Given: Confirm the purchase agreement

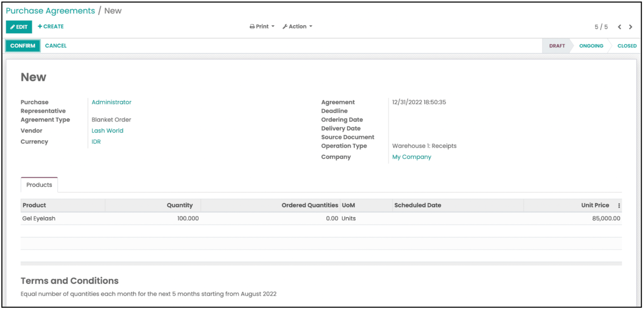Looking at the screenshot, I should pos(23,46).
